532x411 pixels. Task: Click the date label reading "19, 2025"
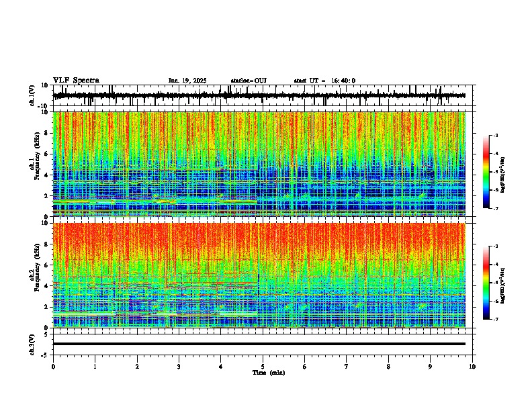pyautogui.click(x=193, y=81)
